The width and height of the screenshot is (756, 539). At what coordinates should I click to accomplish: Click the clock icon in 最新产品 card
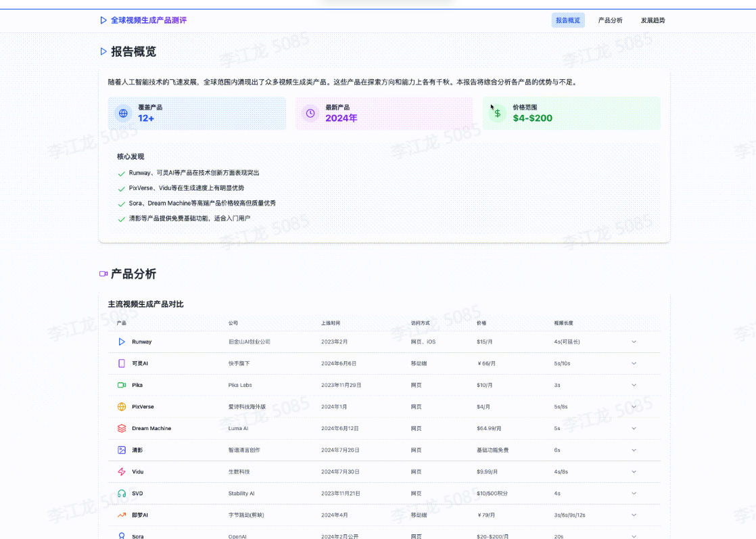tap(310, 114)
